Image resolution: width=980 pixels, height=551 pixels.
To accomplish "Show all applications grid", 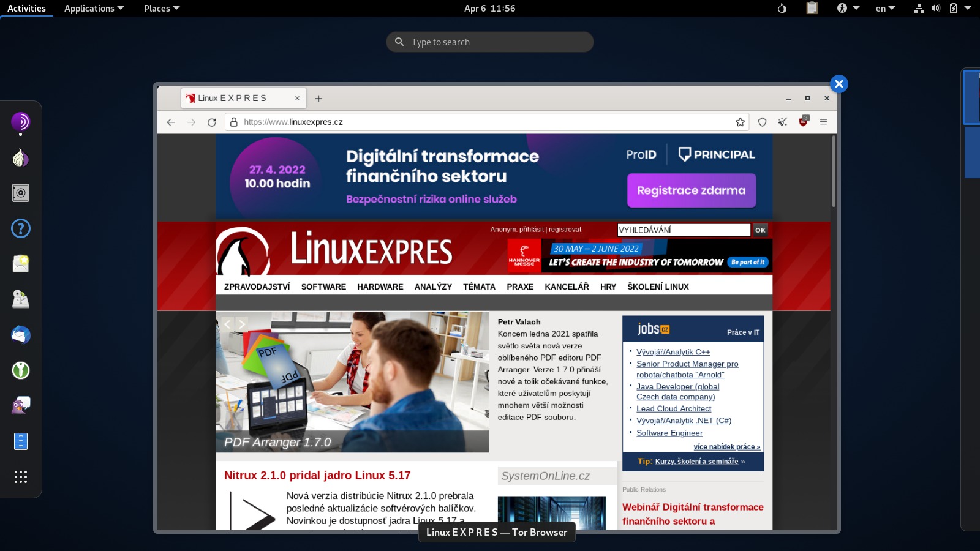I will tap(21, 477).
